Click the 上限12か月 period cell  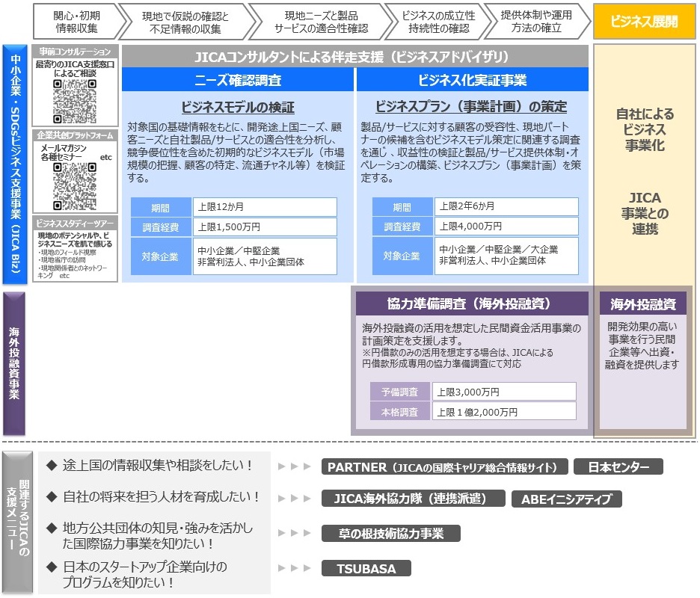265,207
